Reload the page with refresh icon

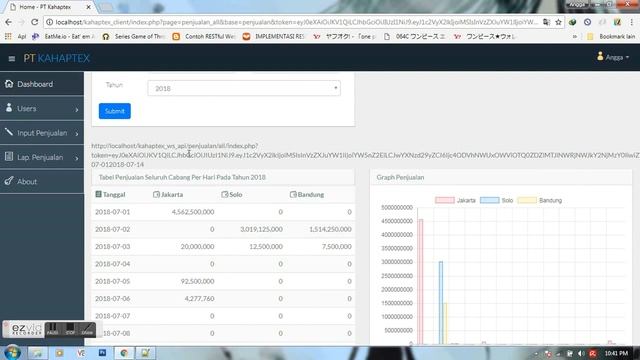click(34, 22)
